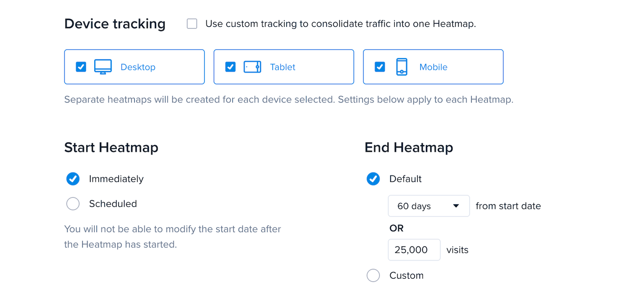
Task: Click the Desktop label text
Action: [138, 67]
